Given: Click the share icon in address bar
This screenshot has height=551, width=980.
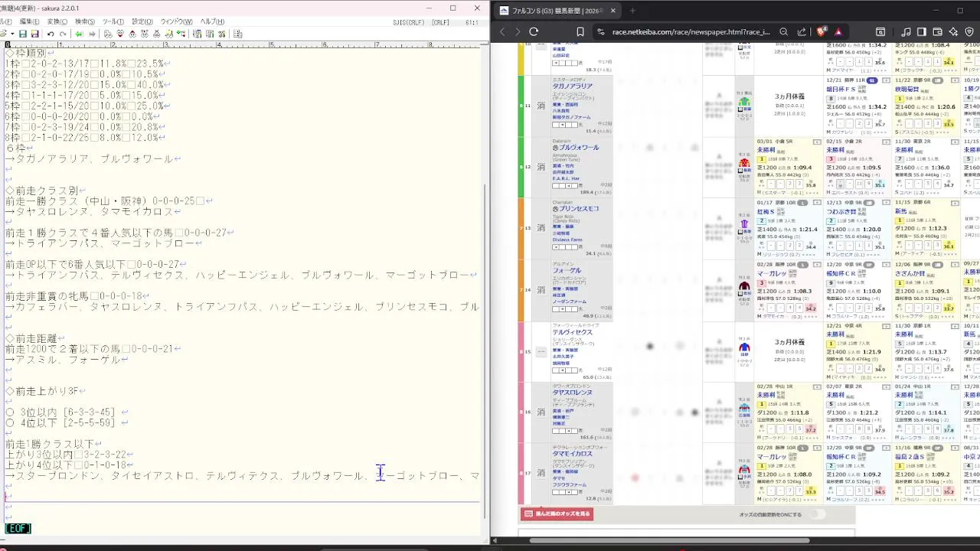Looking at the screenshot, I should pos(802,31).
